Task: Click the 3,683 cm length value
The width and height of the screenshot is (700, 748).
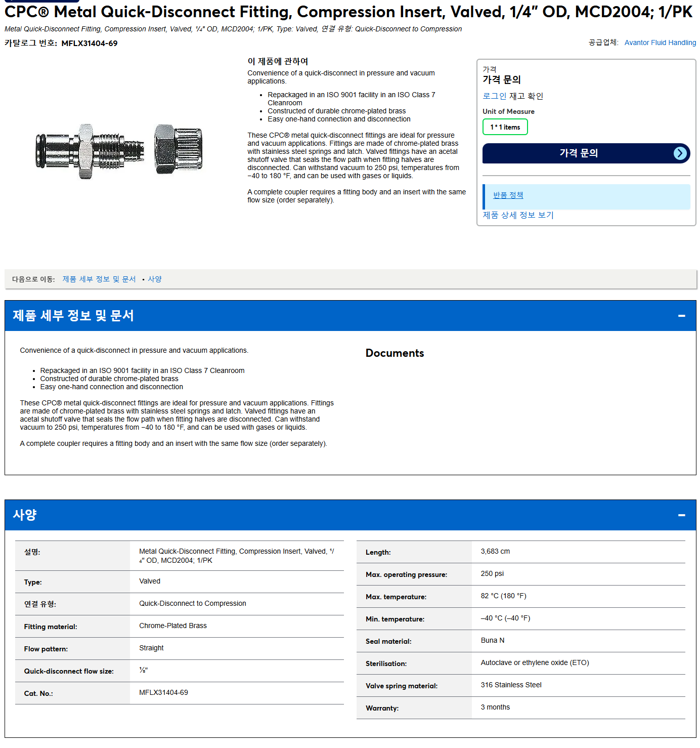Action: click(495, 551)
